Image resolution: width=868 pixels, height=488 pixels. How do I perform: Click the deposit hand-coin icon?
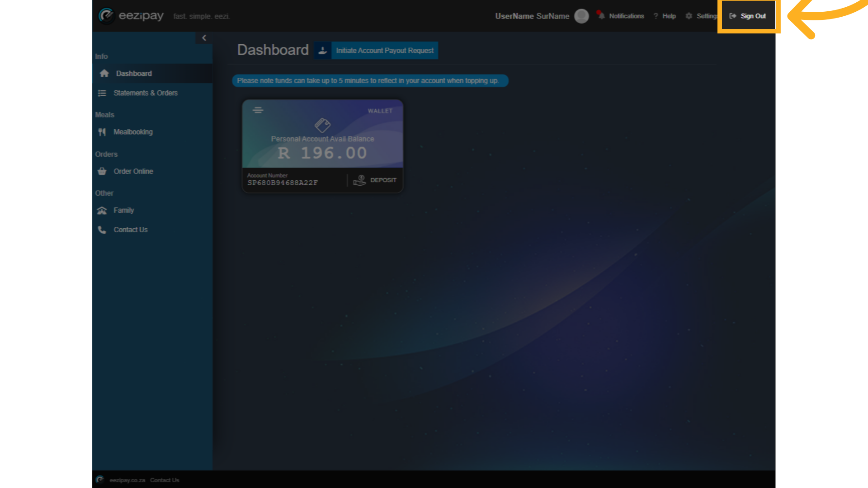click(359, 180)
